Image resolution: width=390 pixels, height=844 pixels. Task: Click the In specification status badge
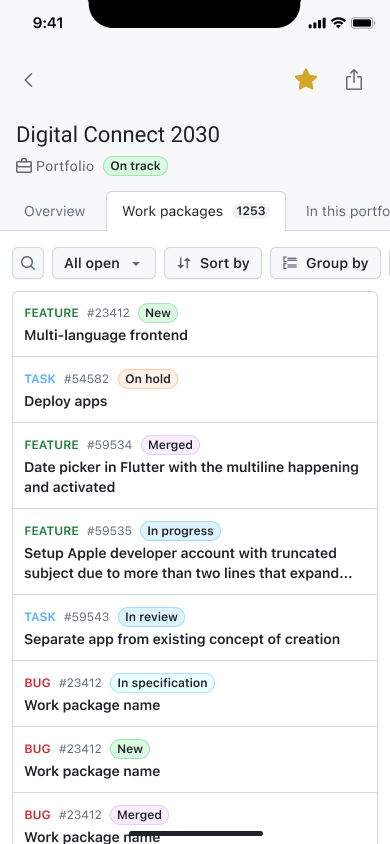point(162,683)
